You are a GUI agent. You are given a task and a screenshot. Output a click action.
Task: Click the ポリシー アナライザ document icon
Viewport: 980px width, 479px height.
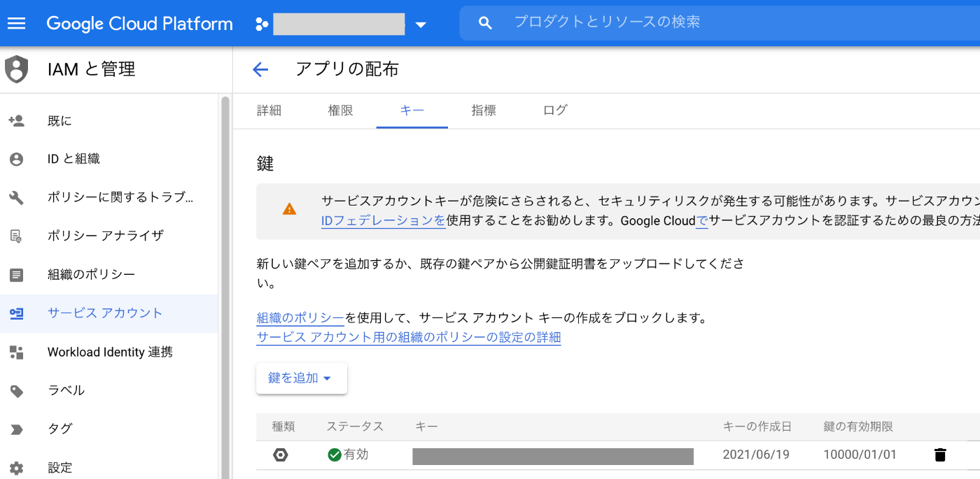(16, 236)
